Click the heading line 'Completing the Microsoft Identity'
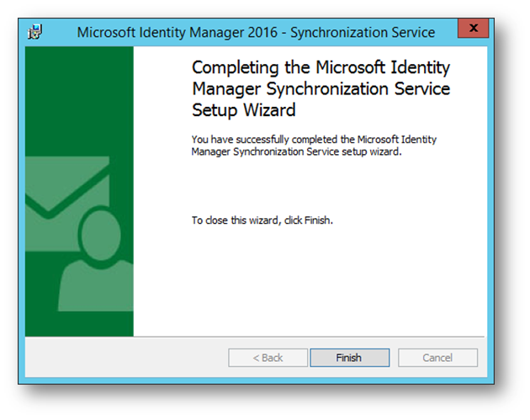Viewport: 530px width, 420px height. tap(321, 67)
